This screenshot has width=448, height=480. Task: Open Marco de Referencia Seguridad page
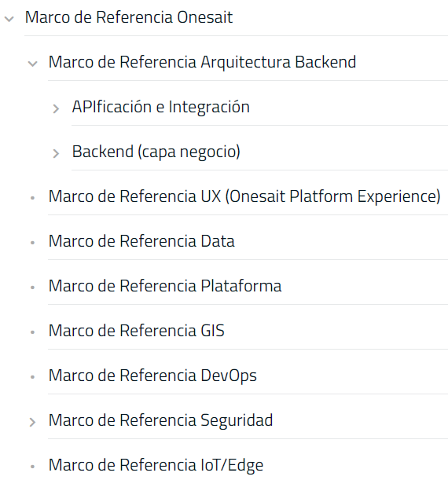click(160, 420)
